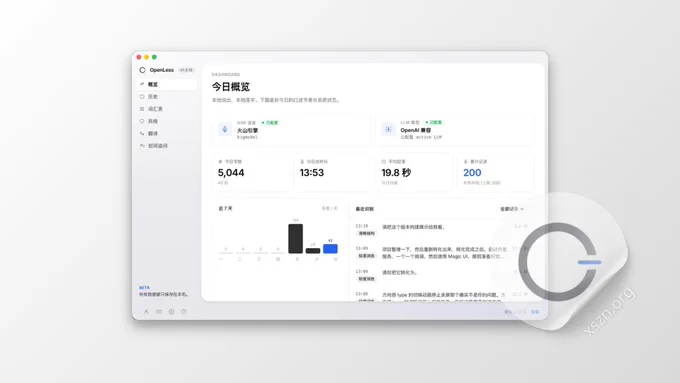This screenshot has width=680, height=383.
Task: Click the version badge beside OpenLess
Action: pyautogui.click(x=186, y=70)
